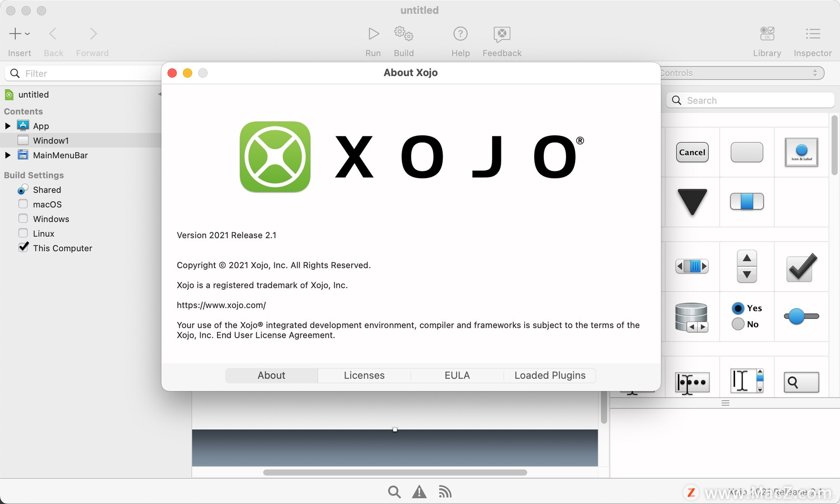Expand the App tree item
Screen dimensions: 840x504
click(x=7, y=126)
